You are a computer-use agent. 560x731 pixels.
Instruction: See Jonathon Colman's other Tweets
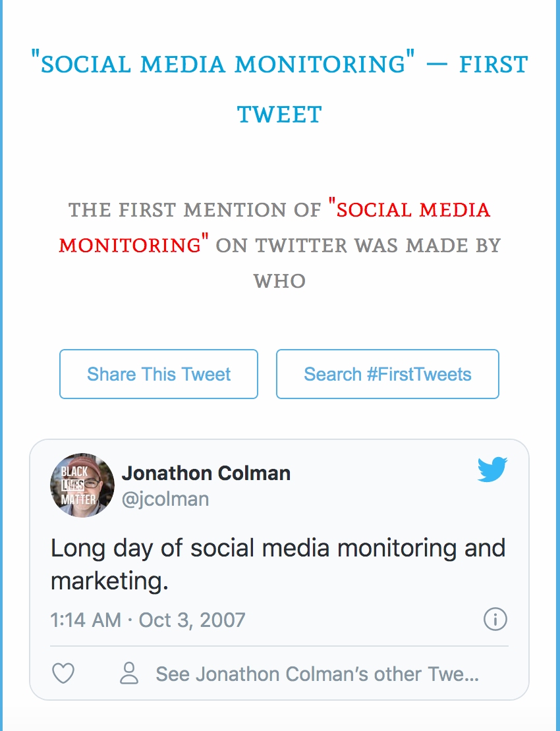point(316,674)
